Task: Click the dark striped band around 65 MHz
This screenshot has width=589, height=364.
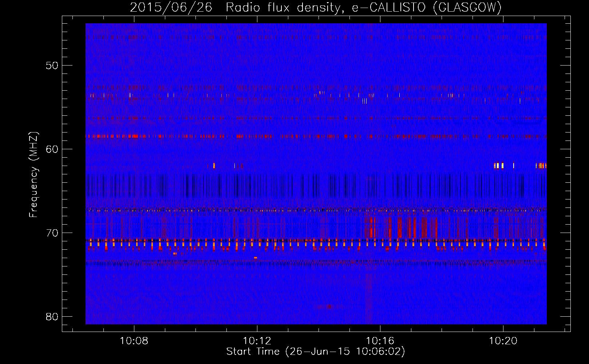Action: (x=316, y=185)
